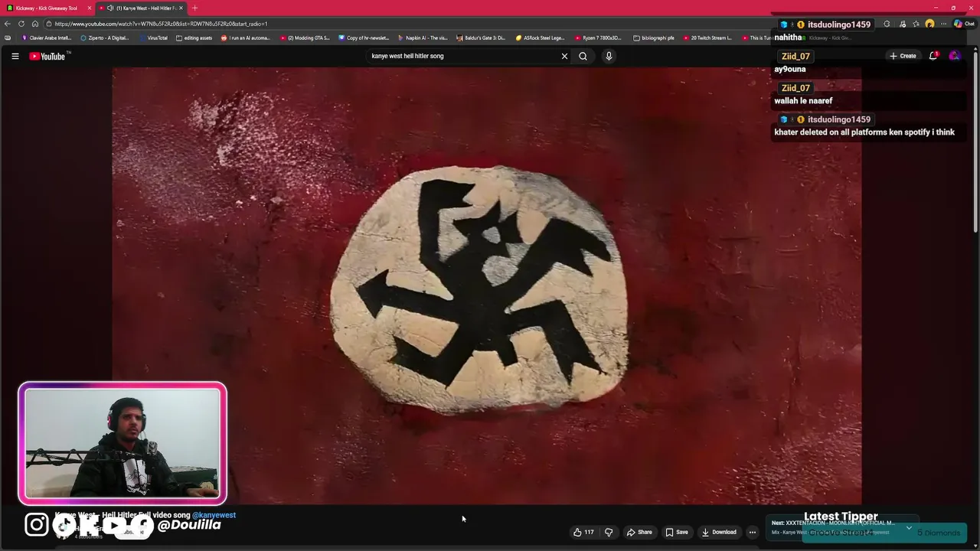
Task: Mute tab using speaker icon
Action: click(110, 8)
